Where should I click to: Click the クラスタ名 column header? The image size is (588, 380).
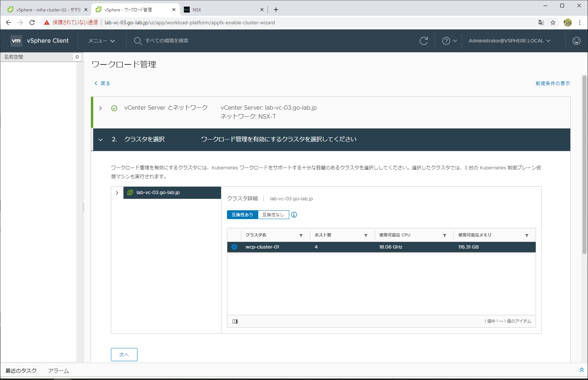click(x=256, y=235)
